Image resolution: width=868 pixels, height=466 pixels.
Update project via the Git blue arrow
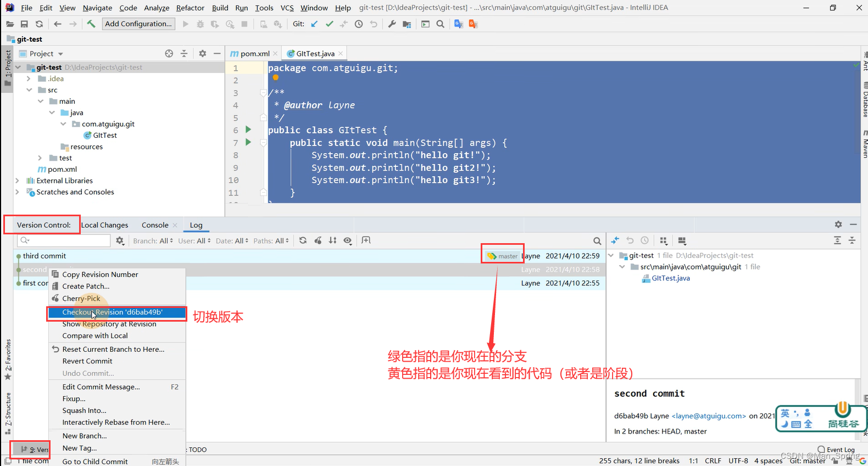pyautogui.click(x=314, y=24)
